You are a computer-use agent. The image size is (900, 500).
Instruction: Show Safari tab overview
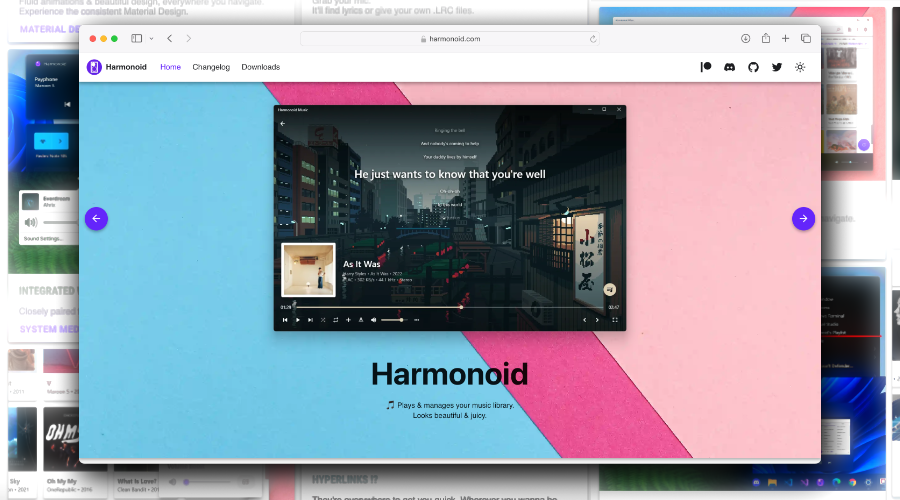(806, 38)
